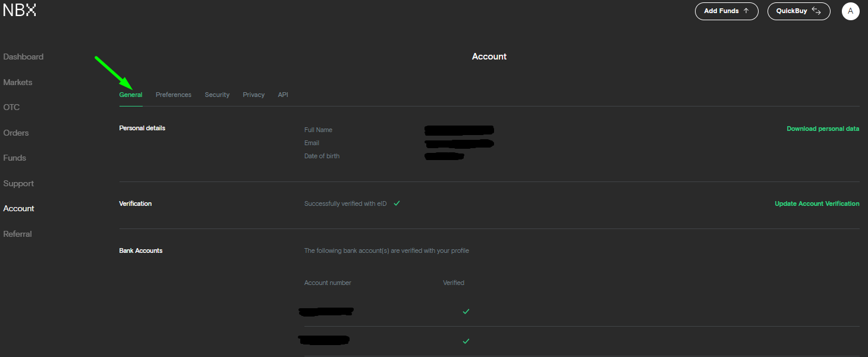Click the first bank account verified checkmark
The height and width of the screenshot is (357, 868).
tap(466, 311)
